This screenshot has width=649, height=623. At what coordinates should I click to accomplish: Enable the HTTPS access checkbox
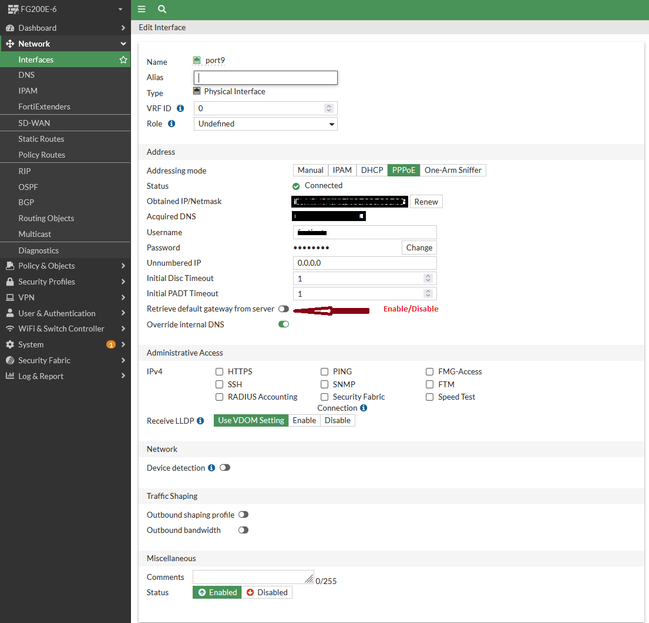tap(220, 372)
